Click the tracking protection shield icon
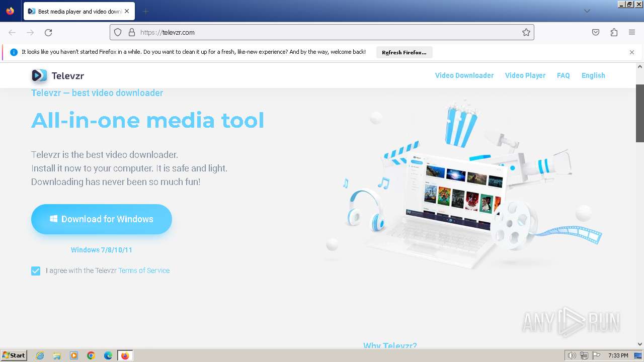644x362 pixels. tap(118, 32)
